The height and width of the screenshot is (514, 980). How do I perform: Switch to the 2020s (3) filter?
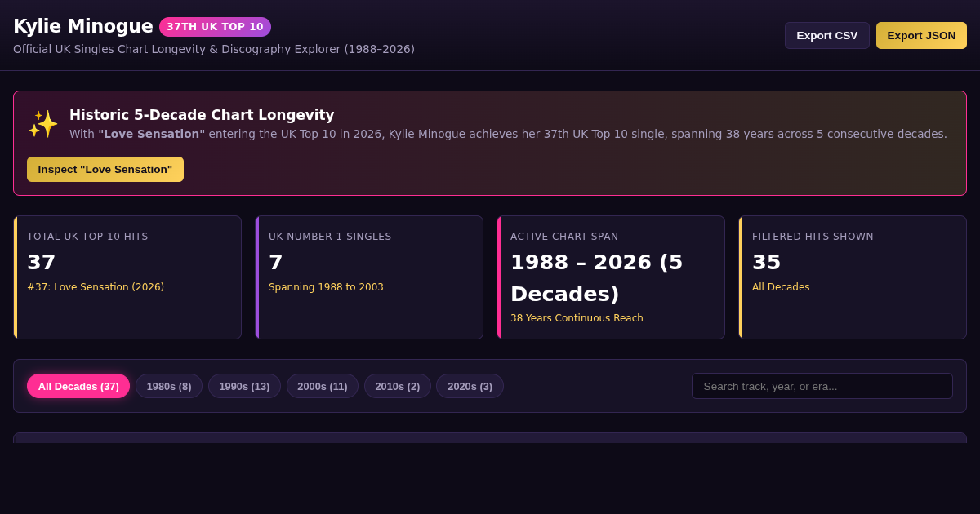click(470, 386)
